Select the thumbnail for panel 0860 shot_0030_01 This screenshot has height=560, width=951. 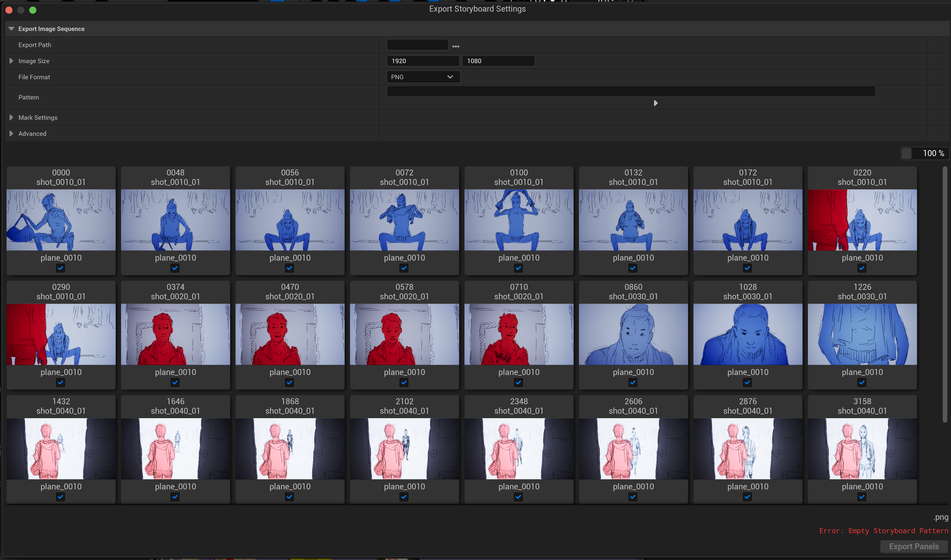(633, 334)
